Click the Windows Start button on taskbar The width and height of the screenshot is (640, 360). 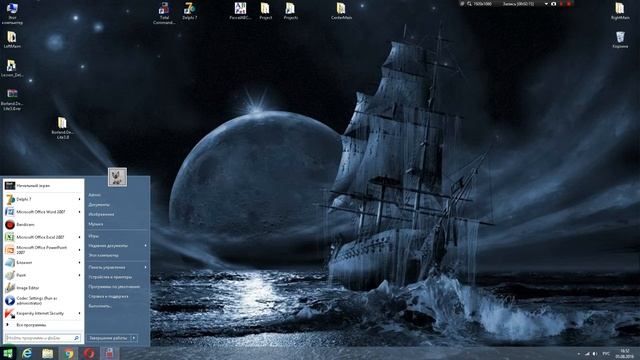click(x=8, y=353)
